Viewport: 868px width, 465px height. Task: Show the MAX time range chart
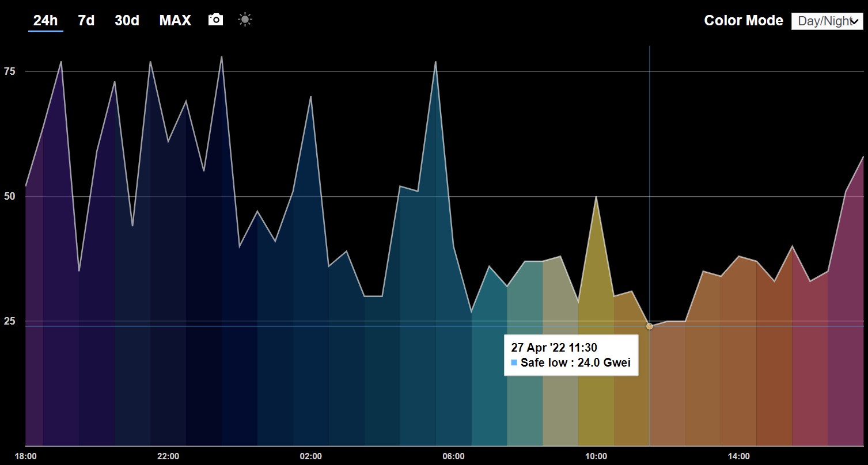[x=175, y=21]
